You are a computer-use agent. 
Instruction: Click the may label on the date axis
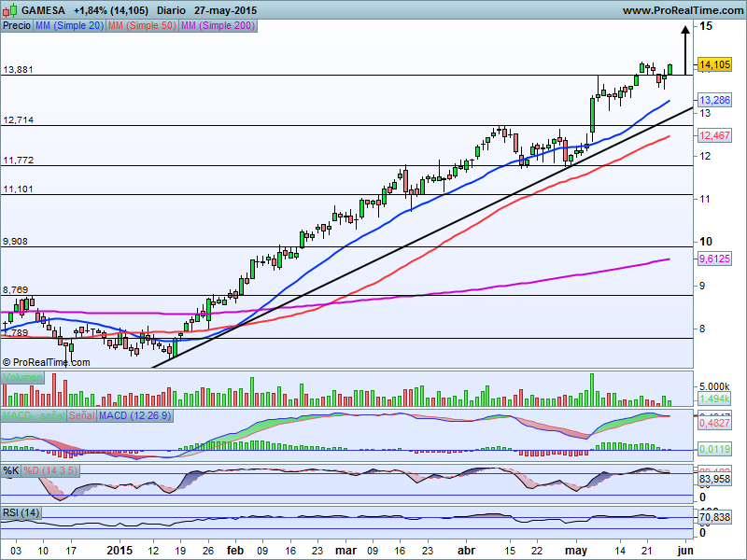click(576, 552)
